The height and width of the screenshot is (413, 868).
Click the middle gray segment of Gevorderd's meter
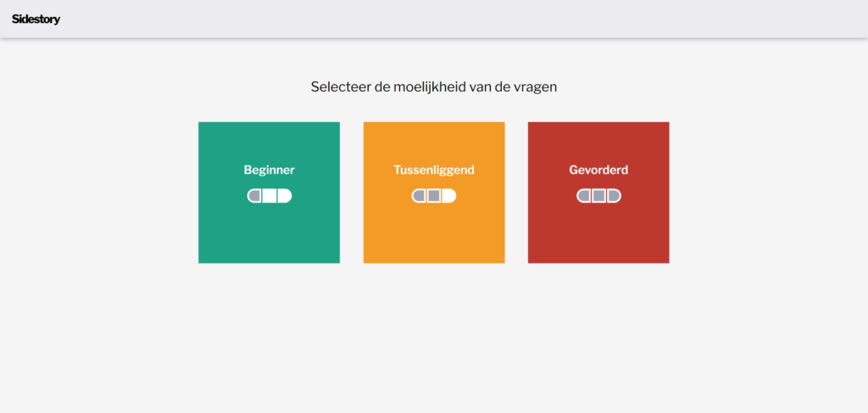[598, 196]
